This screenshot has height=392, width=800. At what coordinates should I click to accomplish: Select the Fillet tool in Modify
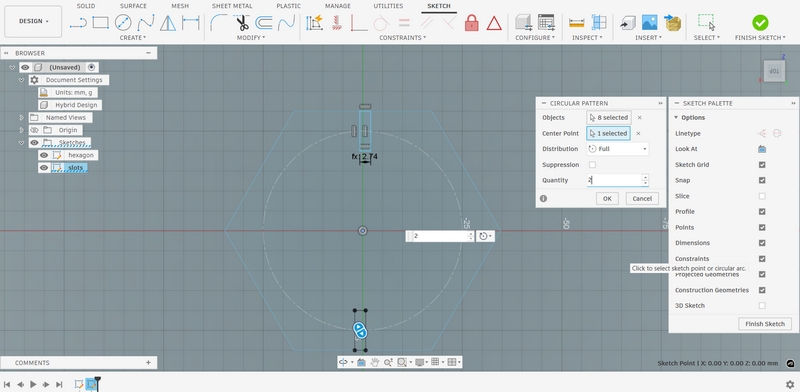click(x=219, y=22)
